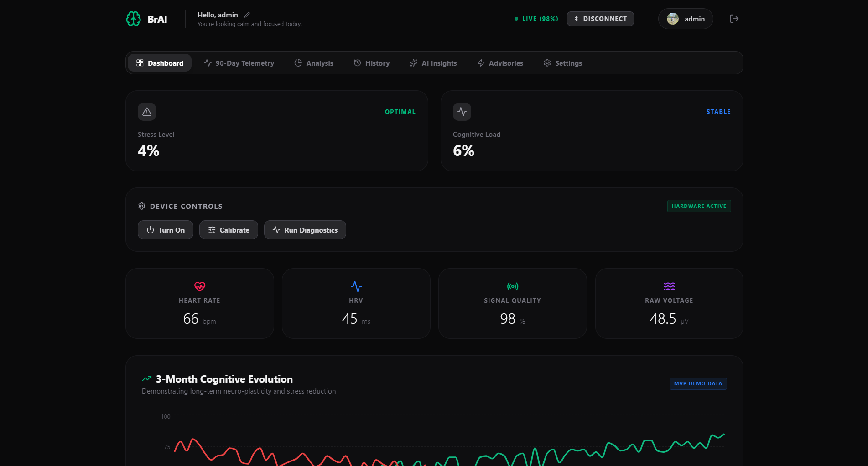Click the 48.5 µV raw voltage reading
Screen dimensions: 868x466
669,319
